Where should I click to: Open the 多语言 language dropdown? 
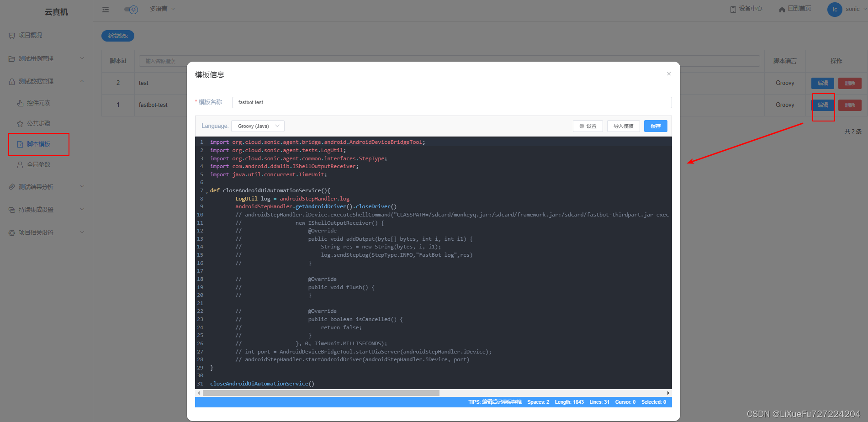[x=162, y=9]
